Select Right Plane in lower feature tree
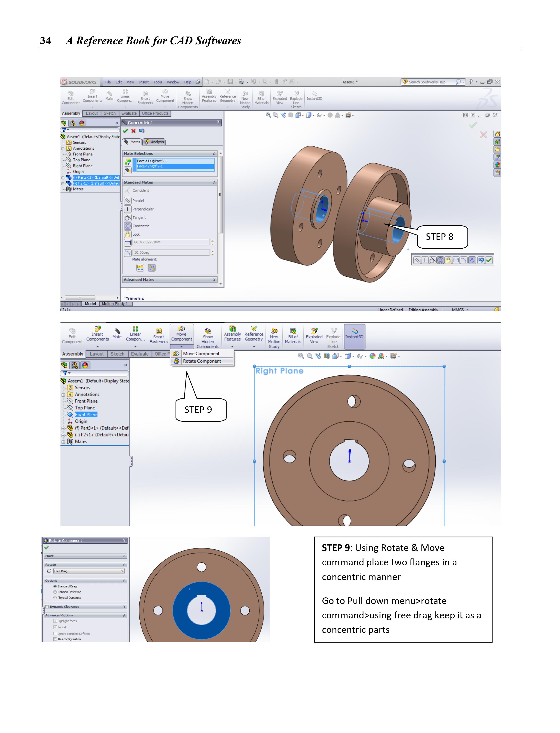This screenshot has height=733, width=560. pyautogui.click(x=86, y=415)
